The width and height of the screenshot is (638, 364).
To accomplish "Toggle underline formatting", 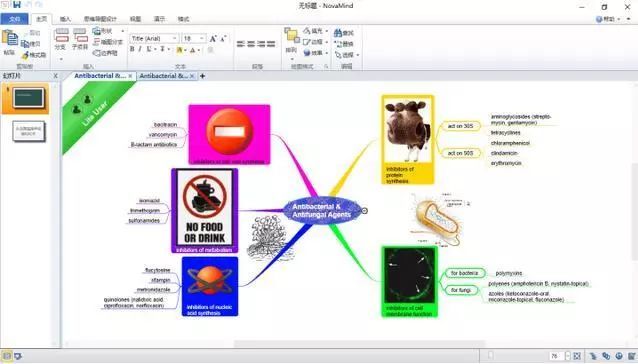I will pyautogui.click(x=149, y=49).
